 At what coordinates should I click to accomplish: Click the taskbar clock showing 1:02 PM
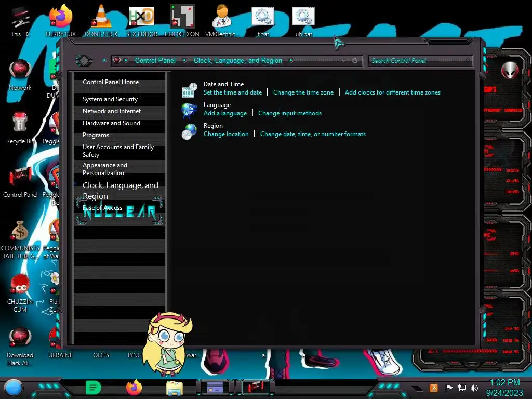(x=504, y=388)
